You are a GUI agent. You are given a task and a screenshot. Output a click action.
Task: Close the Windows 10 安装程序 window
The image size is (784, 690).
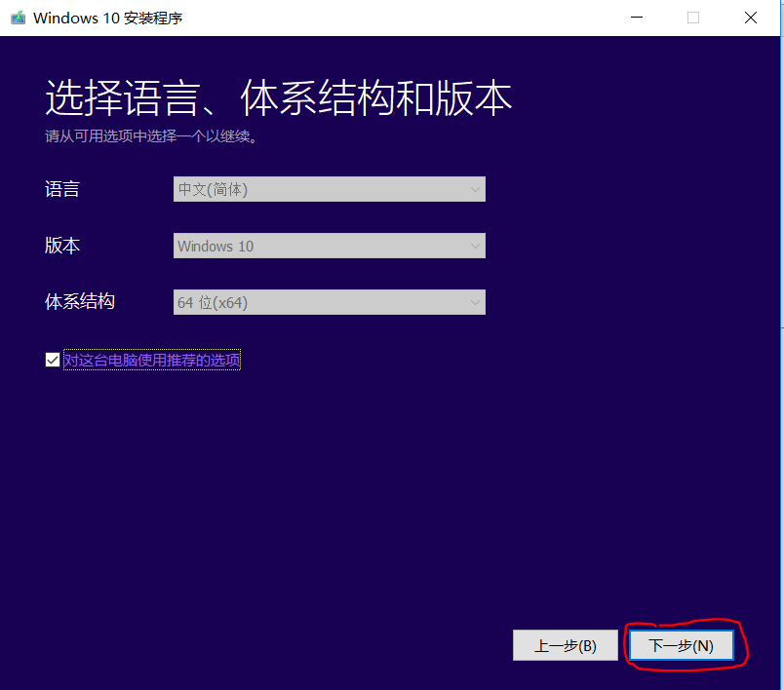[x=751, y=18]
